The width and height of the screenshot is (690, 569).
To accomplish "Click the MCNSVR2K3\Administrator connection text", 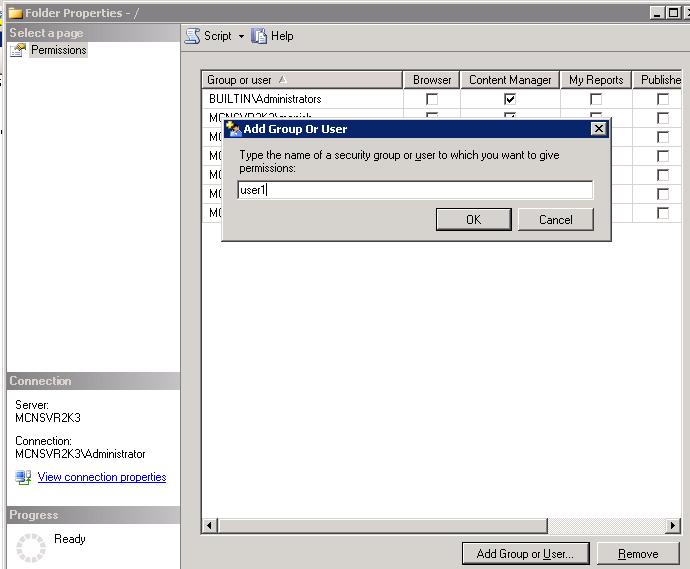I will pos(80,454).
